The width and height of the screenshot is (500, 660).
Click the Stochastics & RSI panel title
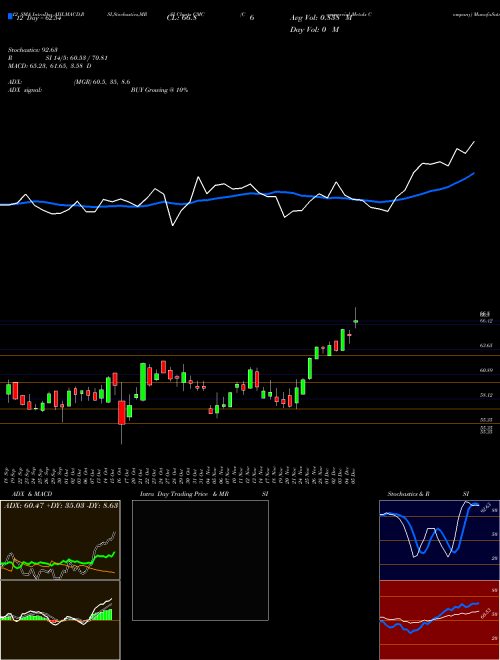428,494
